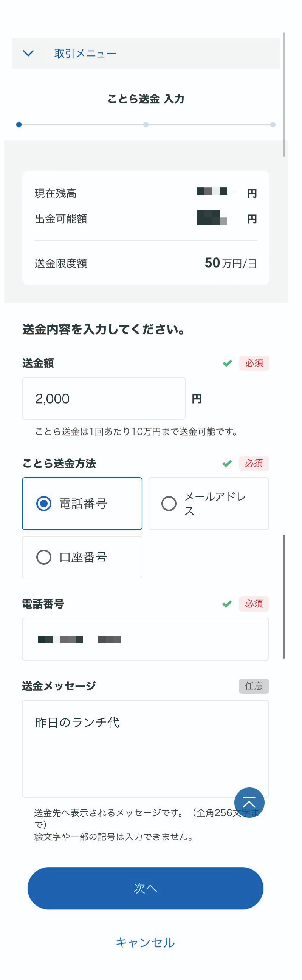Screen dimensions: 302x980
Task: Select 電話番号 radio option
Action: point(44,504)
